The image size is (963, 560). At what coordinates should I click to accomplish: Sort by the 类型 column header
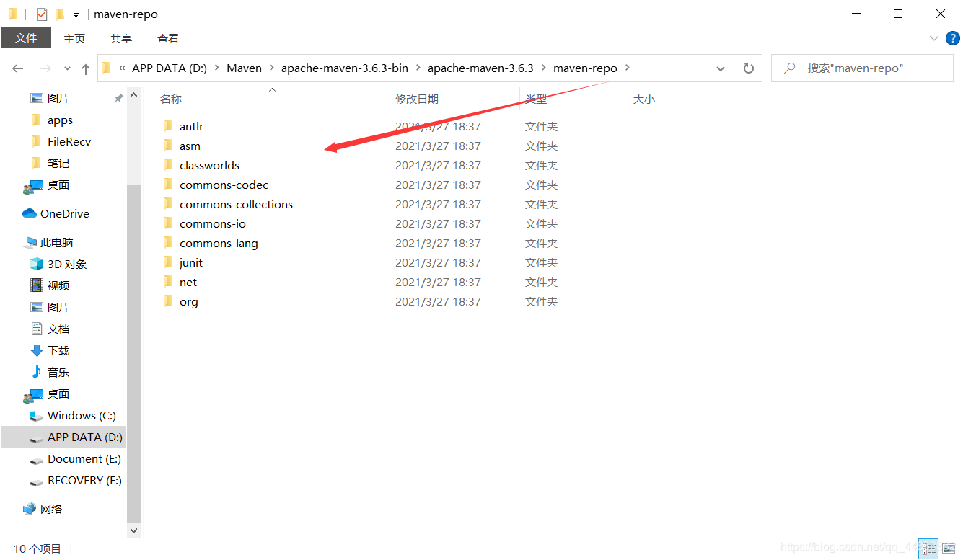tap(536, 99)
